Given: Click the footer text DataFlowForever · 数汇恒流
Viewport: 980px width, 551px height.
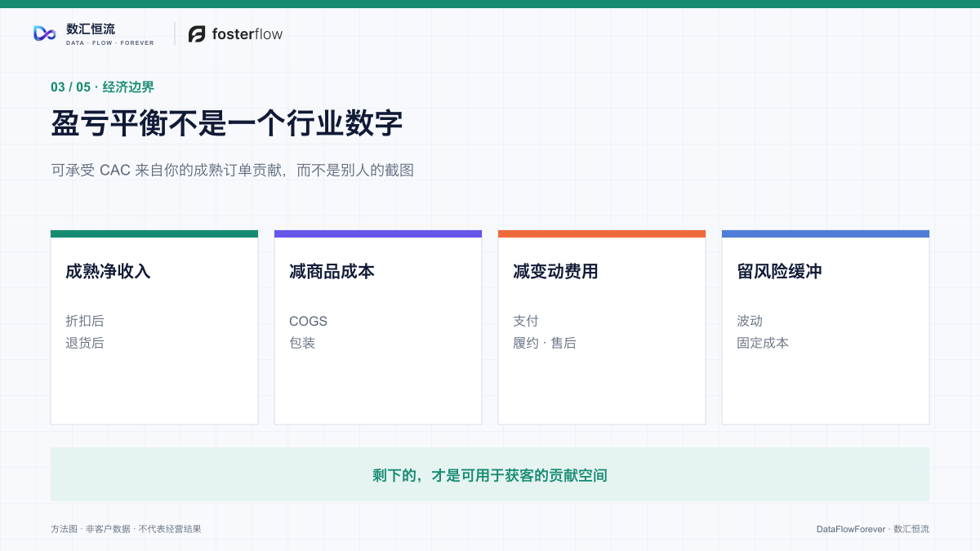Looking at the screenshot, I should [873, 529].
